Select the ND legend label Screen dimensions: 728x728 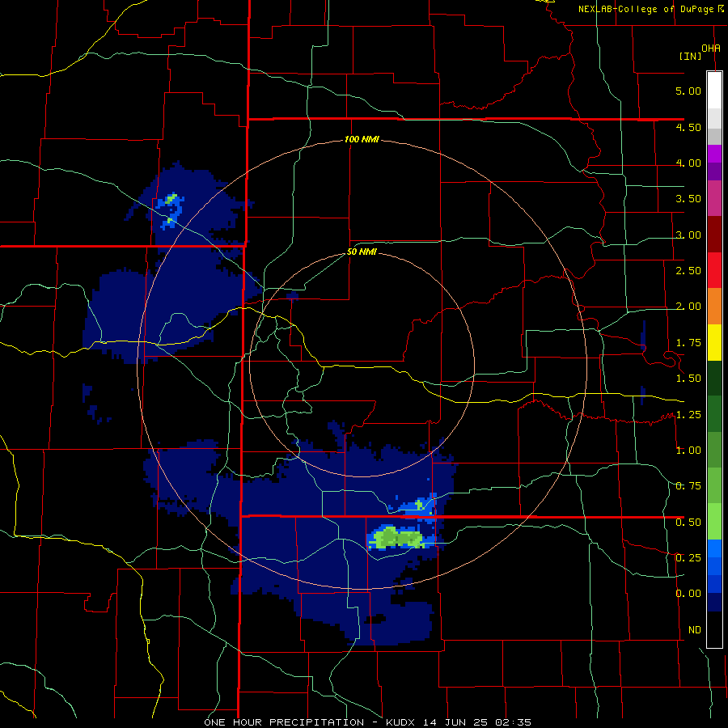(695, 630)
